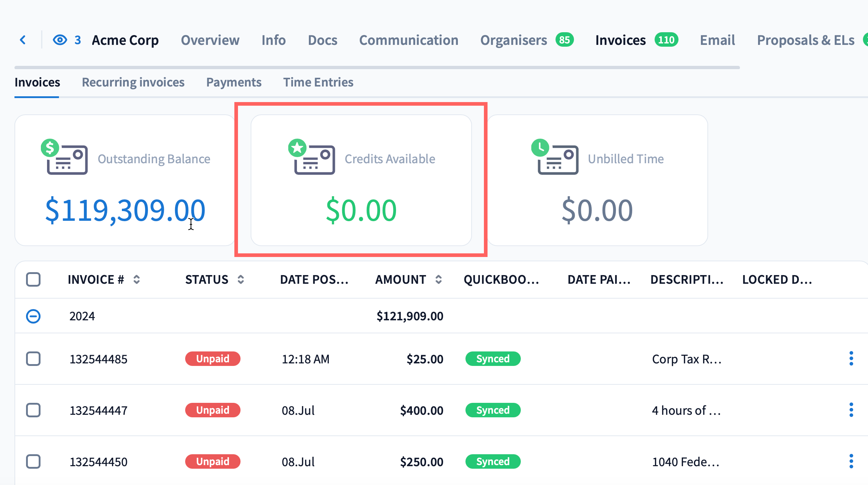This screenshot has width=868, height=485.
Task: Click the Credits Available star icon
Action: click(297, 148)
